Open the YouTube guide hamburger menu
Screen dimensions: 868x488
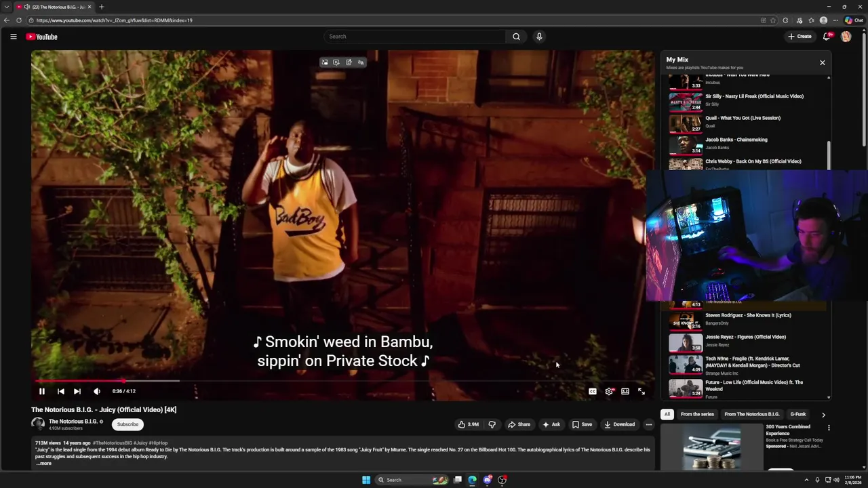pos(13,37)
